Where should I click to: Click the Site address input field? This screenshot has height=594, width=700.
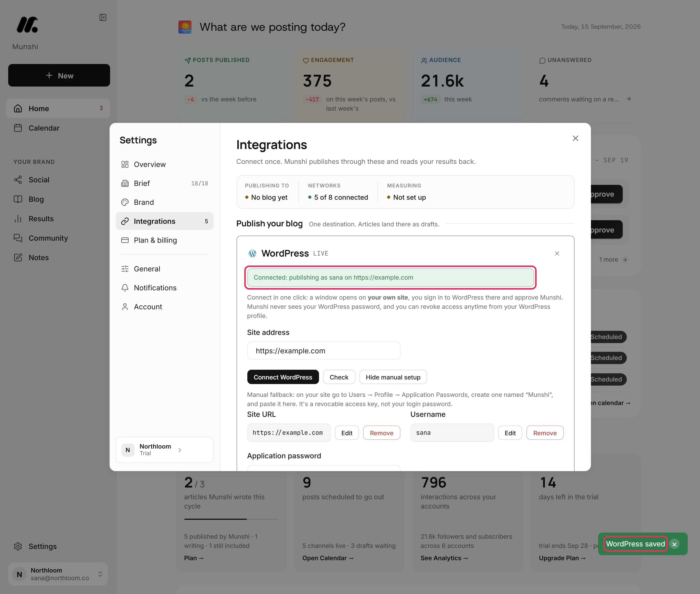click(324, 351)
